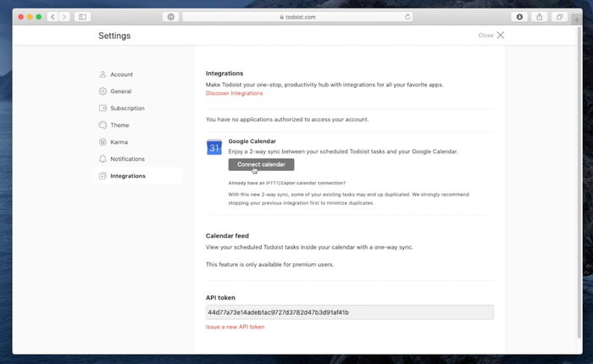This screenshot has width=593, height=364.
Task: Reload the page with refresh icon
Action: [x=407, y=17]
